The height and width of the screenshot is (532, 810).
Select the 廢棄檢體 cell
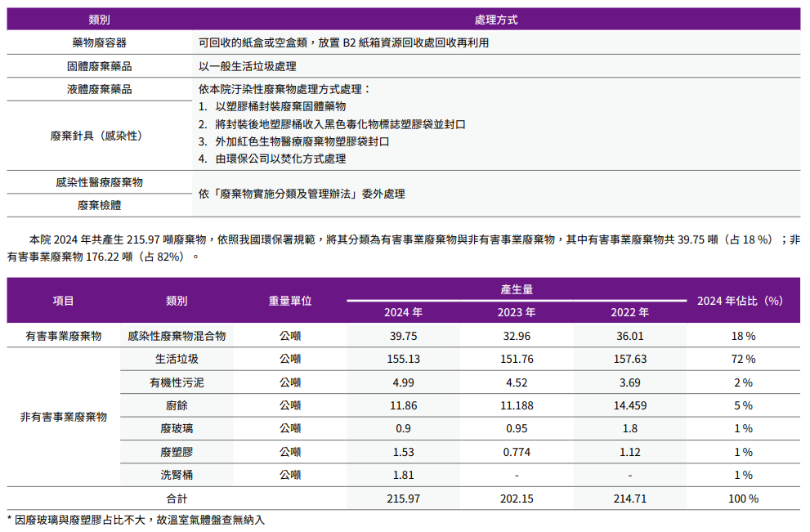pyautogui.click(x=99, y=206)
